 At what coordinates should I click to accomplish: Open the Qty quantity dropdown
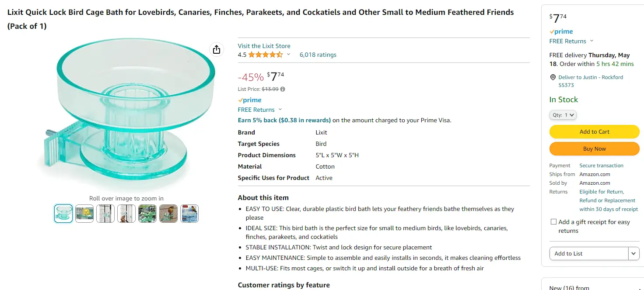[x=563, y=115]
